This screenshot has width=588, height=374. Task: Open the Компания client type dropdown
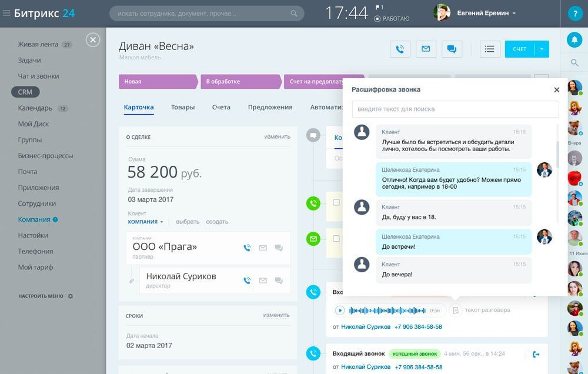[x=146, y=222]
